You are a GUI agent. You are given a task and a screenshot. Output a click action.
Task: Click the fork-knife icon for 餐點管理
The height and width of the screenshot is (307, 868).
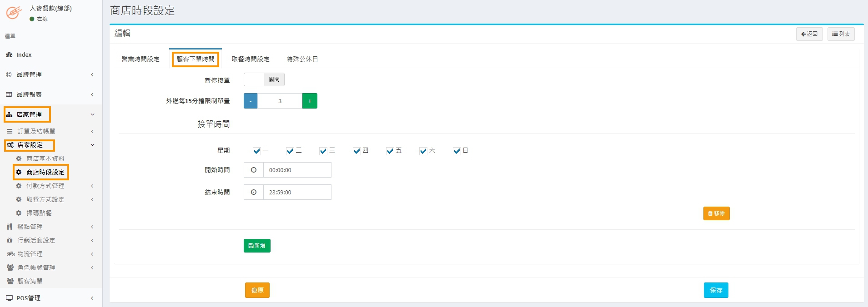pyautogui.click(x=10, y=227)
